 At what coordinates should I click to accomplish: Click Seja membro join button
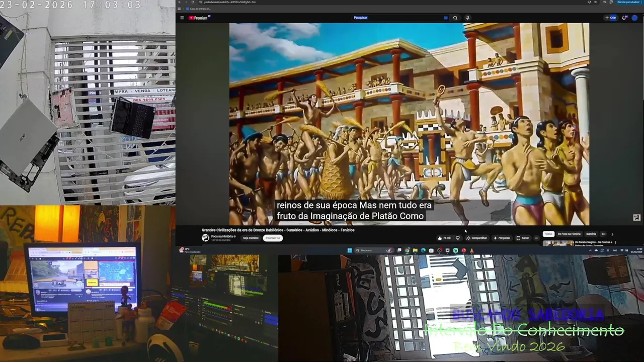251,238
